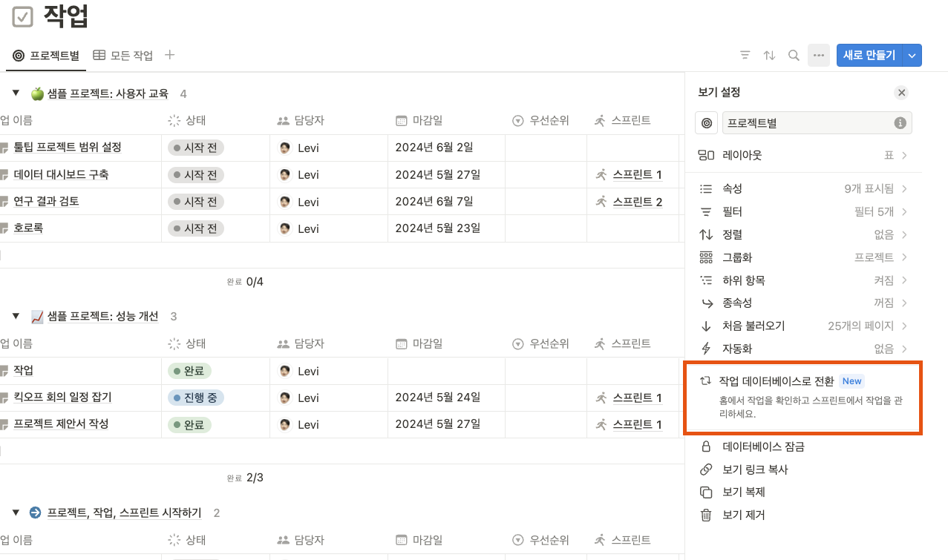Collapse the 성능 개선 project group
Screen dimensions: 948x560
click(16, 316)
